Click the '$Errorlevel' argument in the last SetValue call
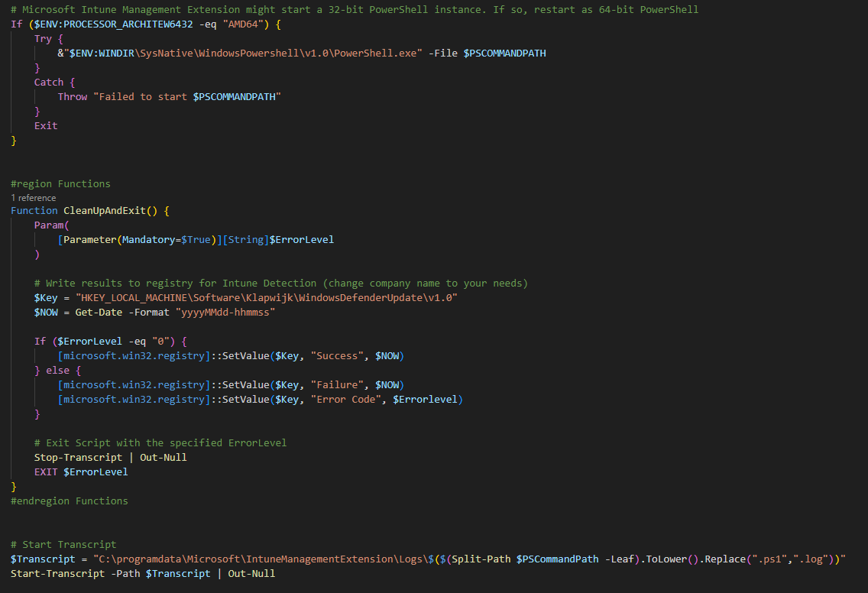The image size is (868, 593). tap(425, 399)
